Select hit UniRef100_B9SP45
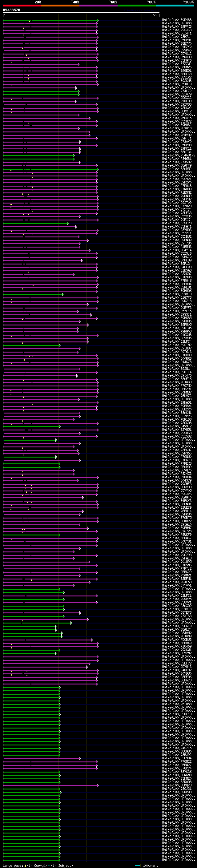The width and height of the screenshot is (197, 868). coord(177,50)
